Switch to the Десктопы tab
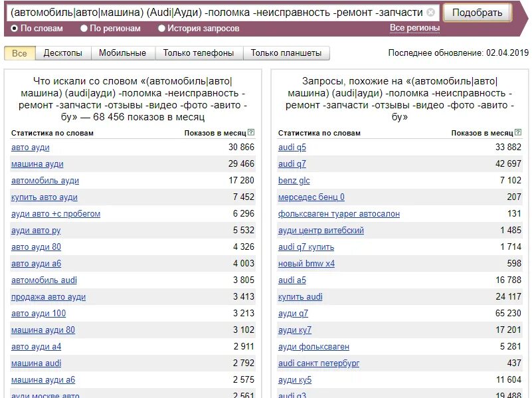This screenshot has width=532, height=398. (63, 53)
